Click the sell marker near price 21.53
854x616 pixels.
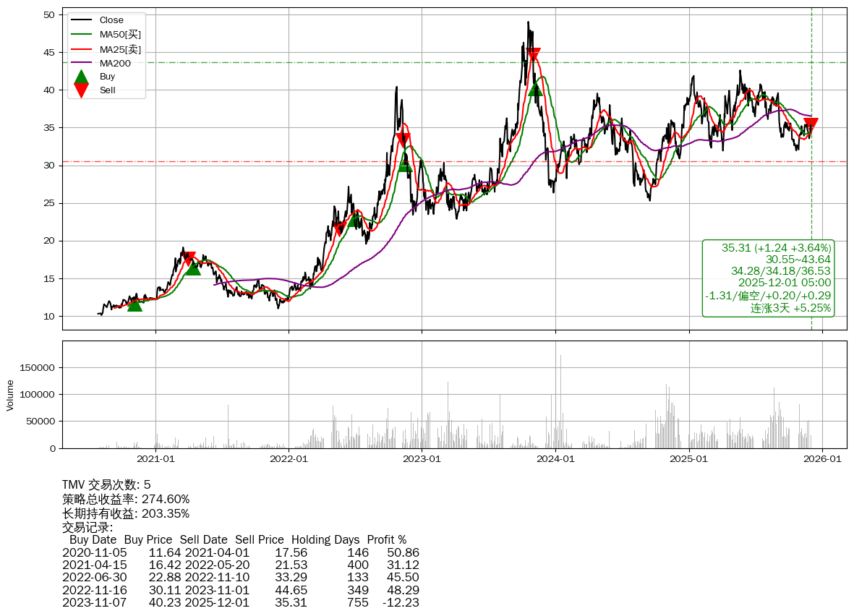coord(340,229)
